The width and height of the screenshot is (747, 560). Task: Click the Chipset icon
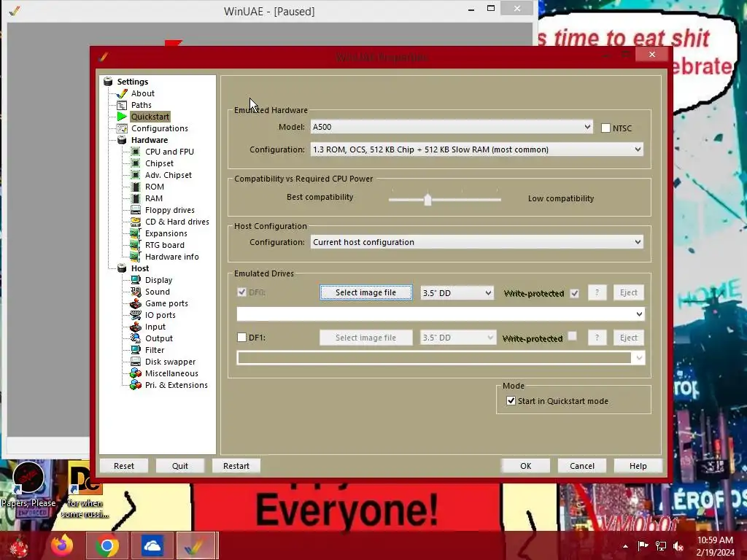pyautogui.click(x=136, y=163)
